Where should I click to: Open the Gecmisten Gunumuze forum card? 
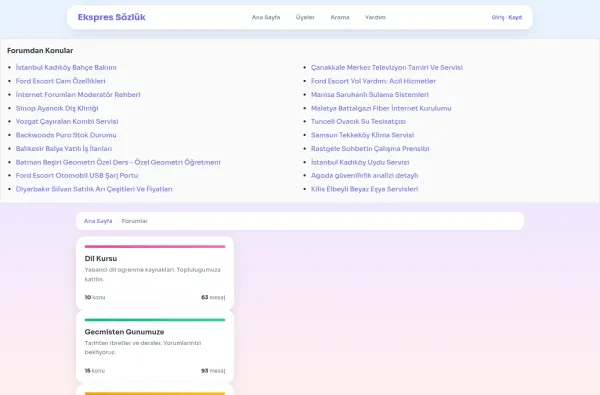155,346
